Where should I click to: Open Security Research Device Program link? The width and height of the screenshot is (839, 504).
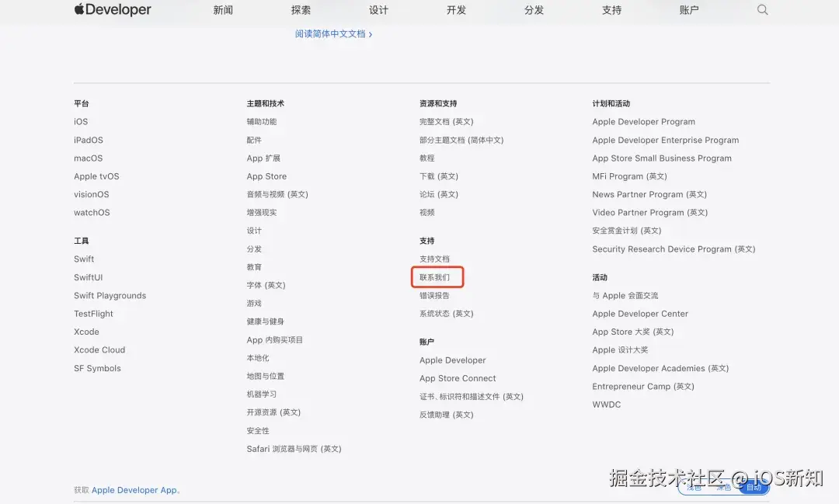(x=674, y=249)
